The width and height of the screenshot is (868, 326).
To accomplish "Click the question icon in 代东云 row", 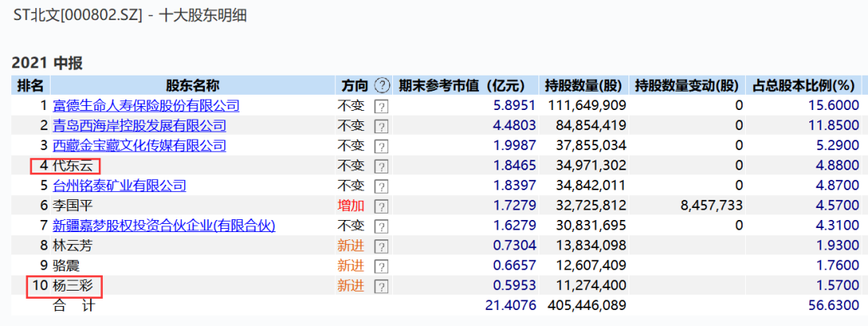I will point(381,166).
